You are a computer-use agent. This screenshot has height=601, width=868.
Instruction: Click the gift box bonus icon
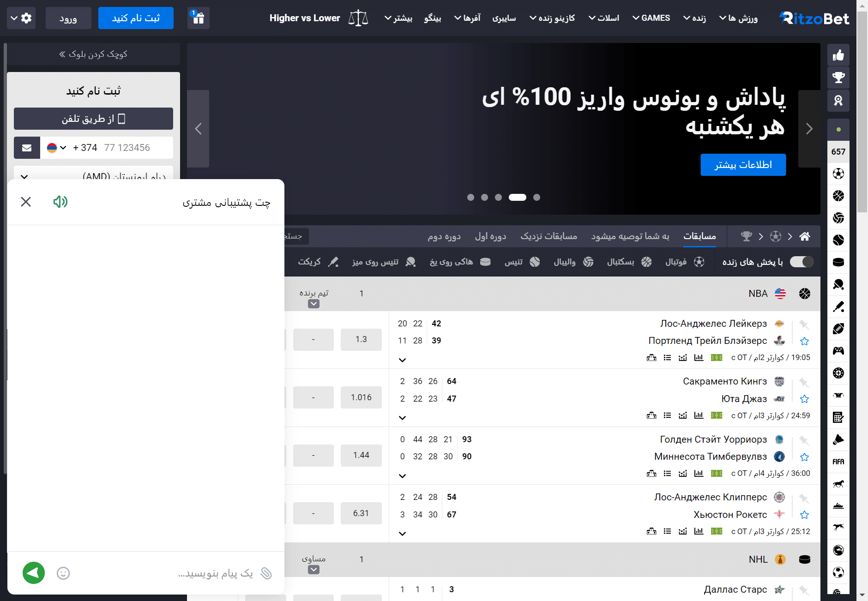tap(199, 18)
